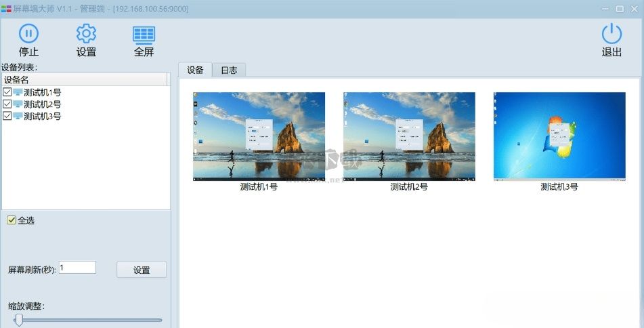The width and height of the screenshot is (644, 328).
Task: Uncheck the 测试机3号 checkbox
Action: point(7,116)
